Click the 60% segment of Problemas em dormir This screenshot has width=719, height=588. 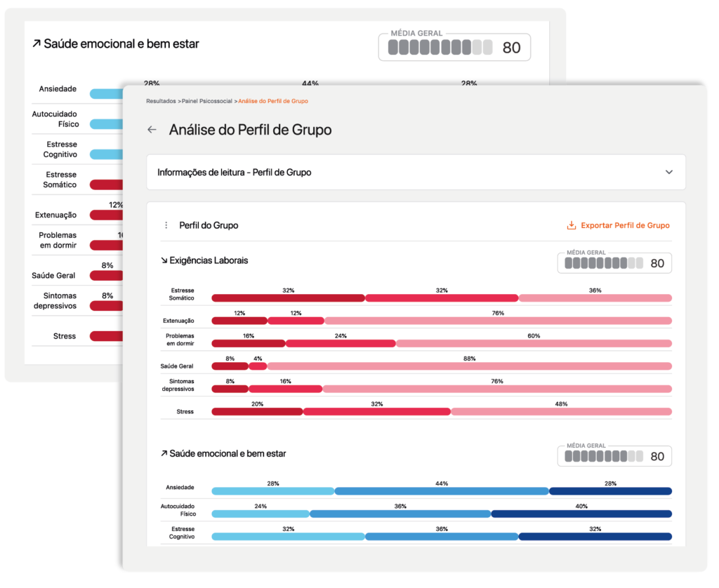534,344
